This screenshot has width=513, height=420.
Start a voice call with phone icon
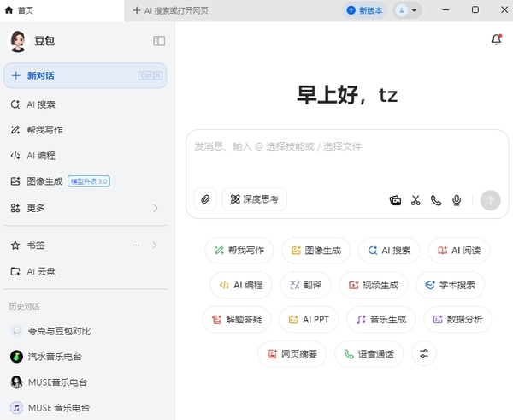[436, 200]
